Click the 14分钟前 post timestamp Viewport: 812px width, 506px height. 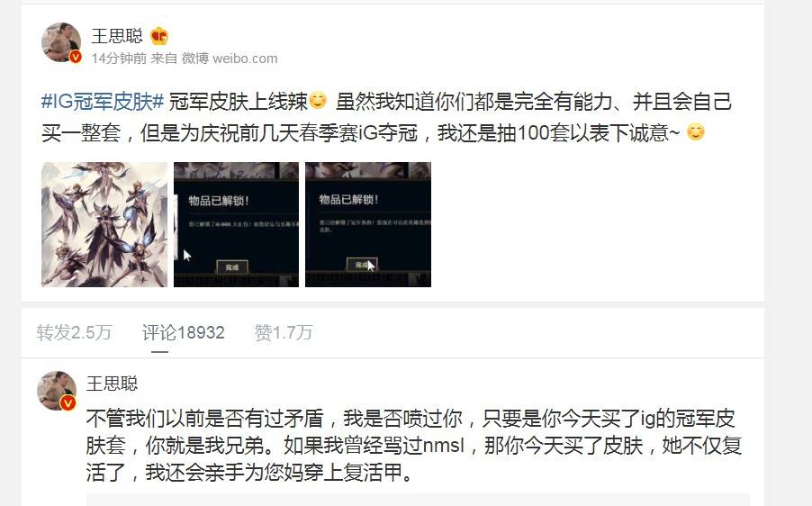tap(119, 59)
